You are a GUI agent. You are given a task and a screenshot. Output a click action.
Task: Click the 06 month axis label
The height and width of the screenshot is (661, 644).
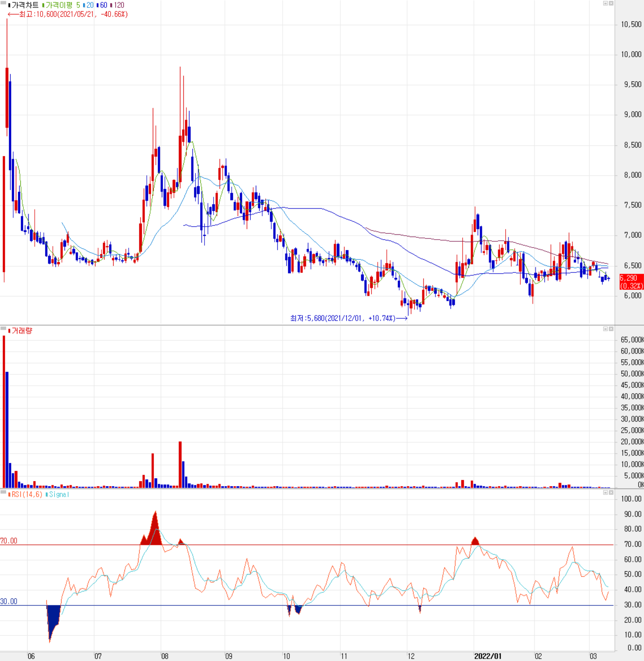click(x=31, y=656)
